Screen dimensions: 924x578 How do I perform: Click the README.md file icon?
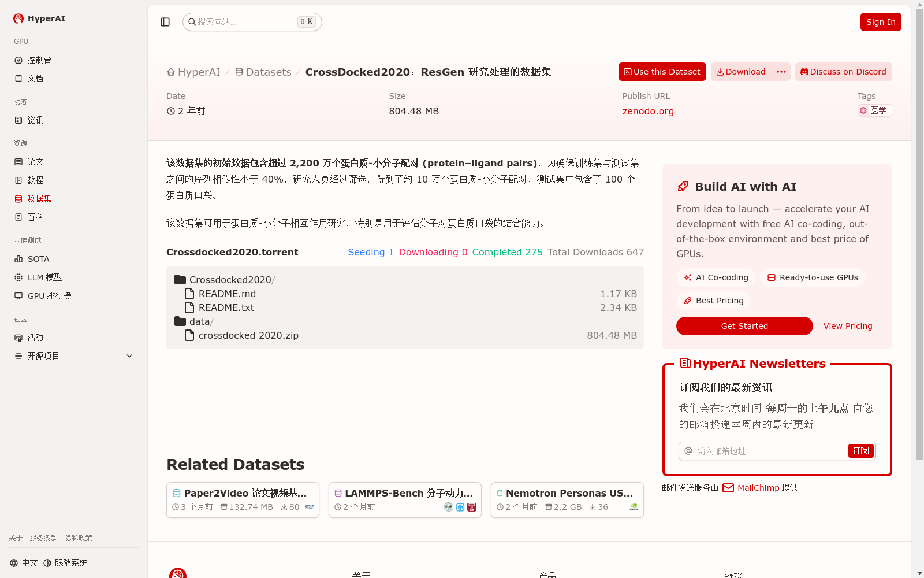click(189, 294)
